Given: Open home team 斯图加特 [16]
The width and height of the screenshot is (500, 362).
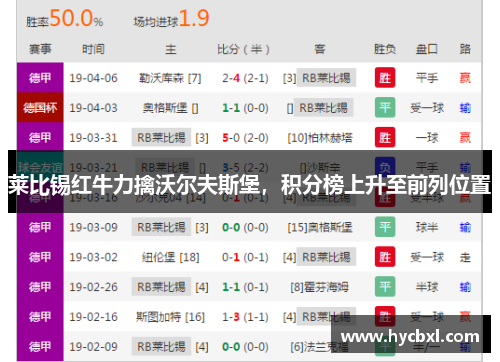Looking at the screenshot, I should coord(170,317).
